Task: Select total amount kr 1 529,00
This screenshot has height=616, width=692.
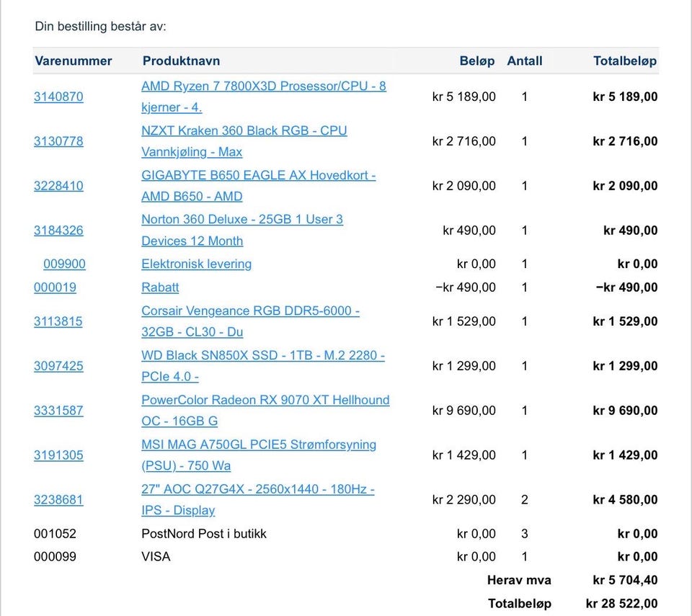Action: [x=625, y=321]
